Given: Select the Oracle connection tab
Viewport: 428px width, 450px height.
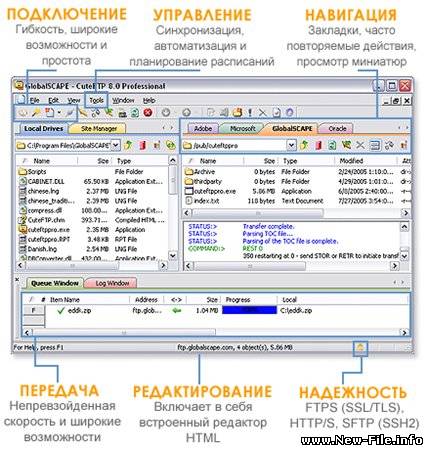Looking at the screenshot, I should pyautogui.click(x=337, y=128).
